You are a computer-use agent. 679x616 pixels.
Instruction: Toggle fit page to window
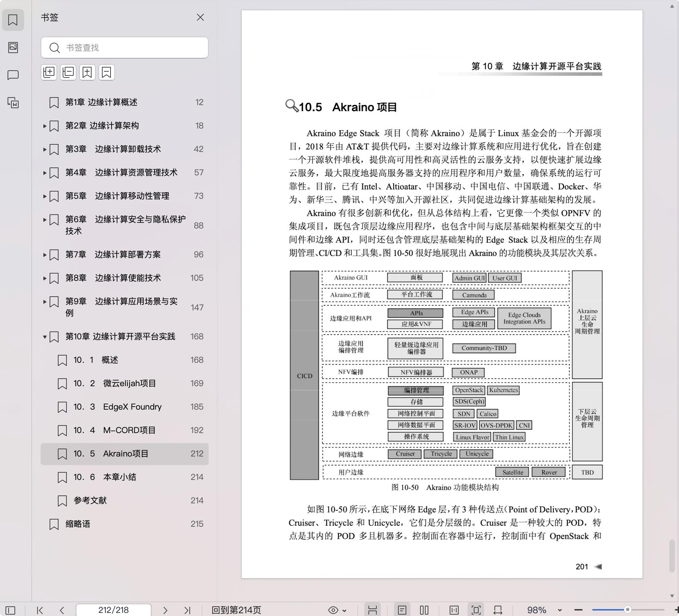coord(476,610)
